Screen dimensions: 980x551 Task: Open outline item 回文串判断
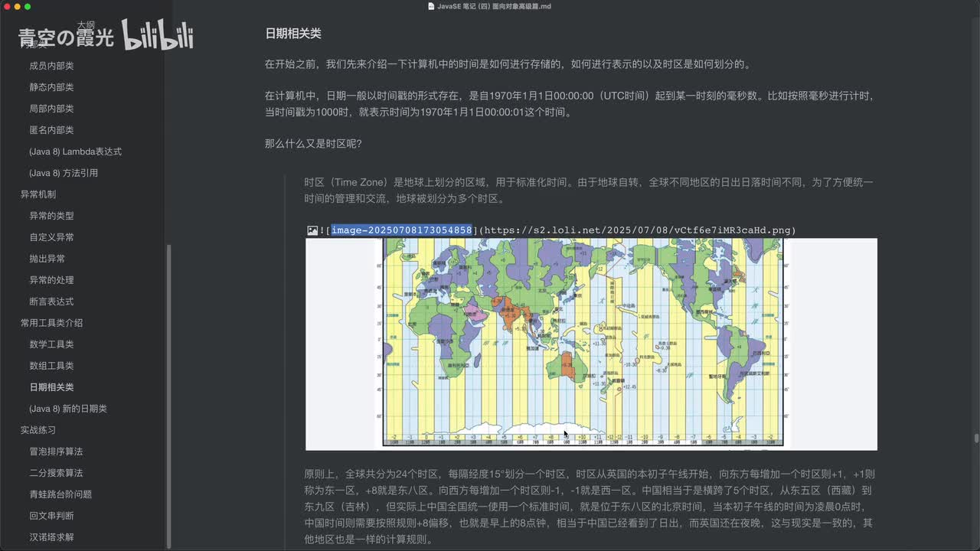pyautogui.click(x=51, y=516)
